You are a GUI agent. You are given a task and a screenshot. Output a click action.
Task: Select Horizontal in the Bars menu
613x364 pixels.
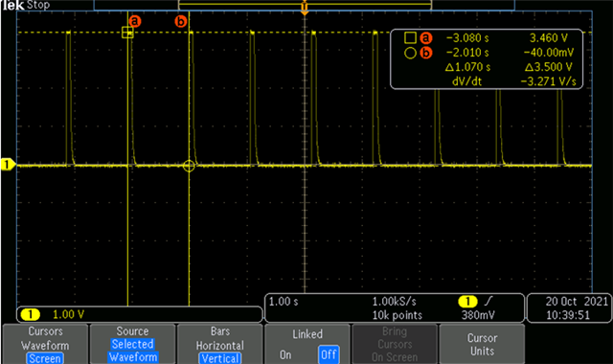[220, 346]
